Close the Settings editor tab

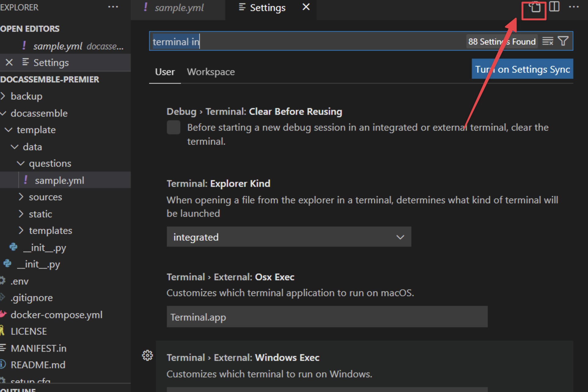(306, 7)
